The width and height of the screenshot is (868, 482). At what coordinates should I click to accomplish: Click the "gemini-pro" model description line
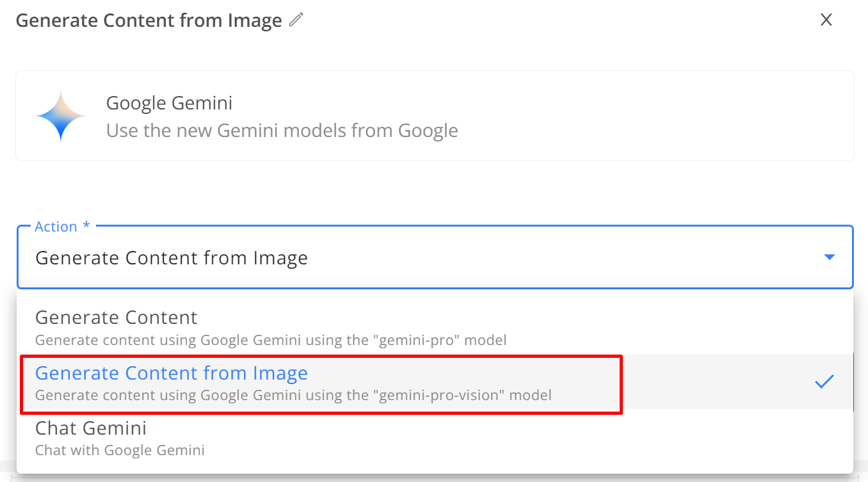click(271, 340)
